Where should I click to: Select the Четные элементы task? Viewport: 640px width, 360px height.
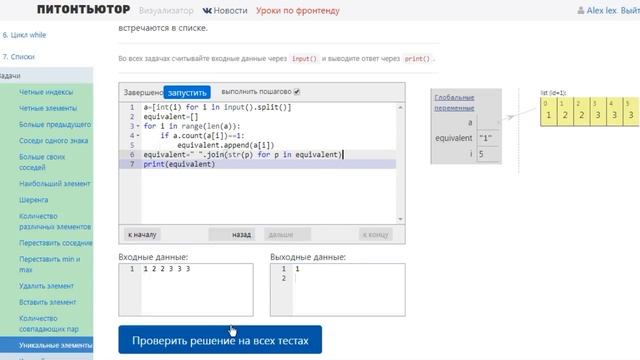48,108
